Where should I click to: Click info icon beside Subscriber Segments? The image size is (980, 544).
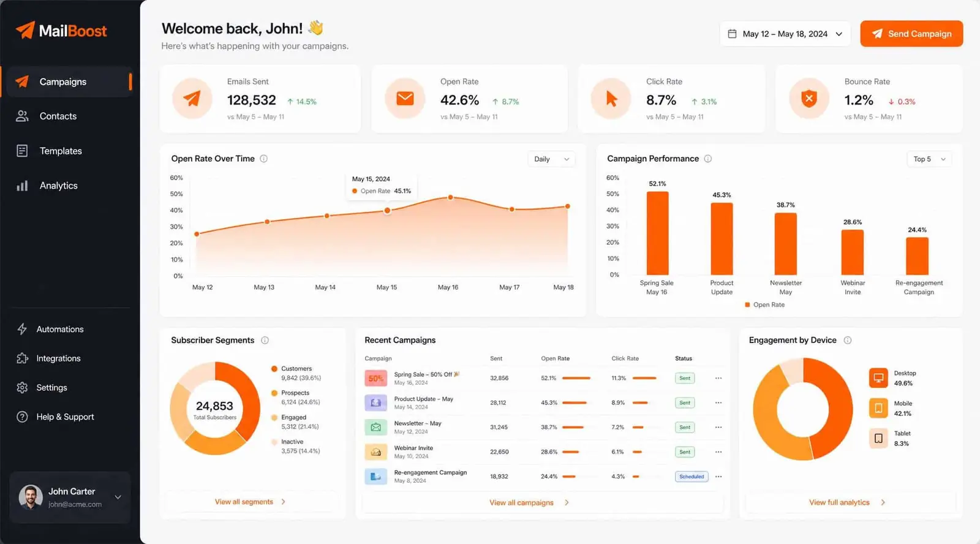[265, 340]
